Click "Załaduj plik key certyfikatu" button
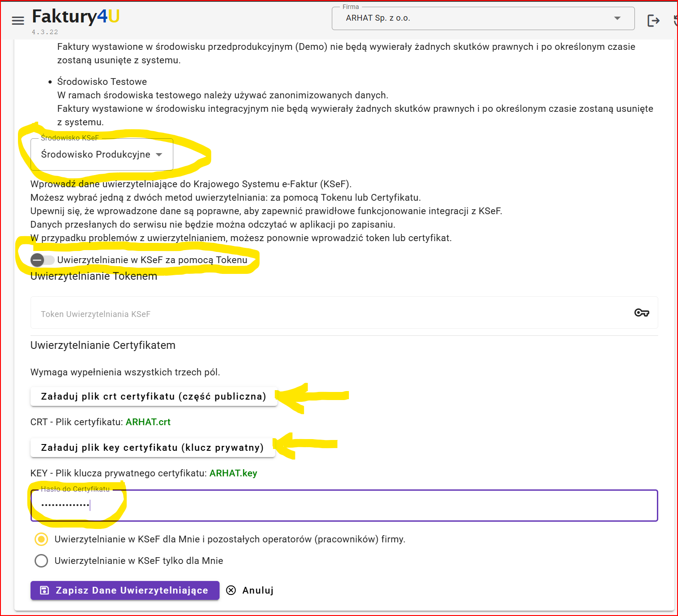678x616 pixels. click(x=153, y=448)
